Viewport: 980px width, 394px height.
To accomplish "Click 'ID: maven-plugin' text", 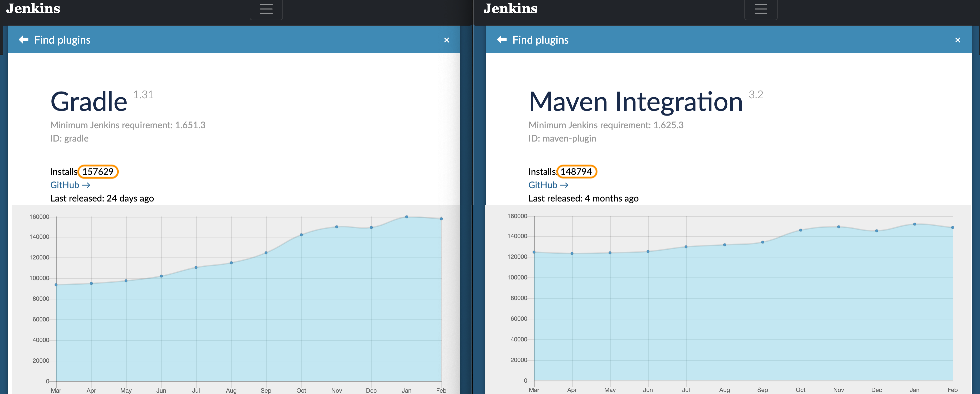I will point(562,138).
